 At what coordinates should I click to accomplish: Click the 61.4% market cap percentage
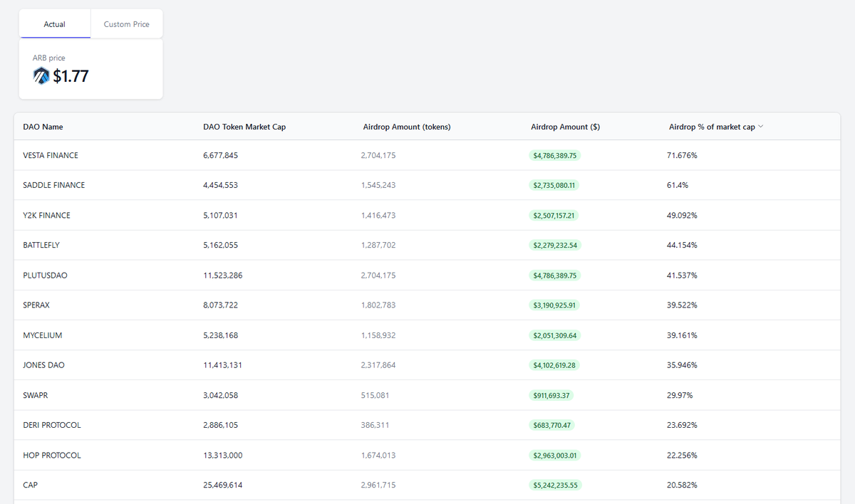point(678,185)
